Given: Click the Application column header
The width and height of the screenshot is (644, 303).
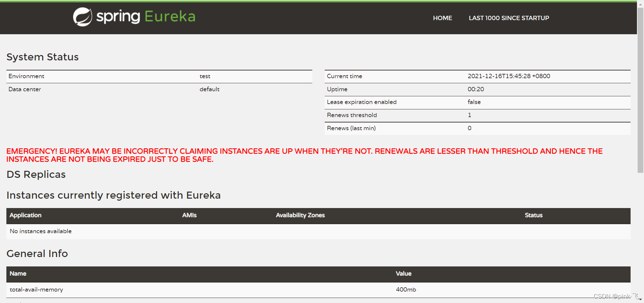Looking at the screenshot, I should click(25, 215).
